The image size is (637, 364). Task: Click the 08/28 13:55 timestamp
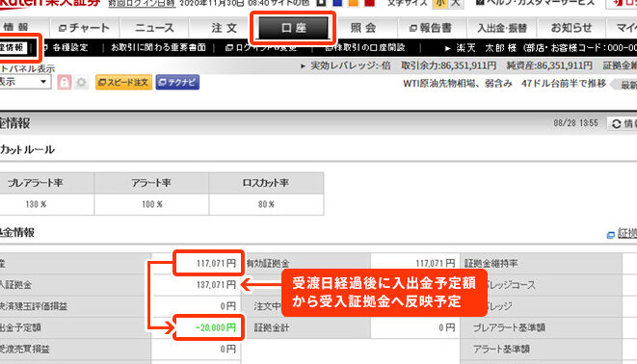point(575,123)
